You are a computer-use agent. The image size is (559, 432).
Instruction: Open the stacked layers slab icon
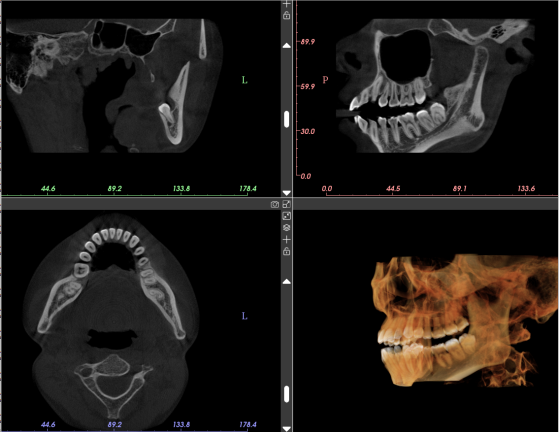(x=287, y=227)
